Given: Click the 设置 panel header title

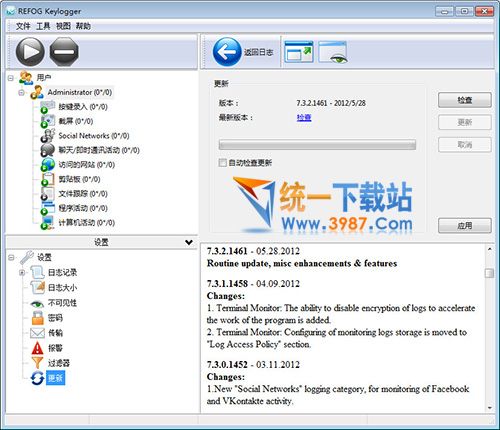Looking at the screenshot, I should 101,242.
